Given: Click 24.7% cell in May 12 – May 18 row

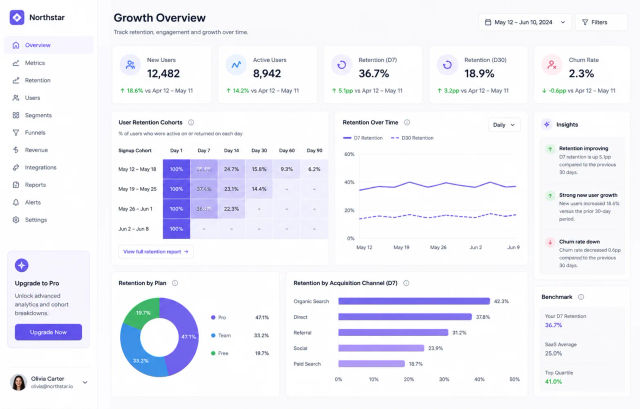Looking at the screenshot, I should click(231, 169).
